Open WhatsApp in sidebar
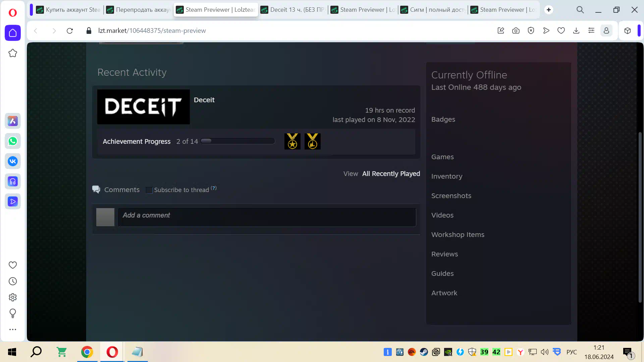Viewport: 644px width, 362px height. 13,141
